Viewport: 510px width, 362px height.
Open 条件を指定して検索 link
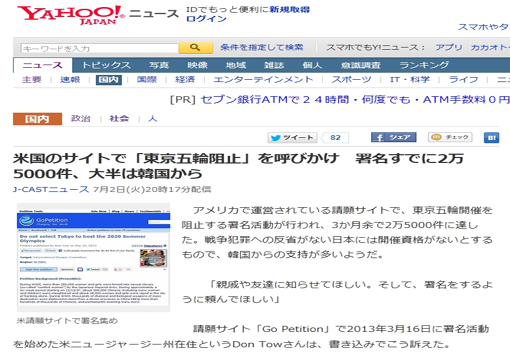262,48
